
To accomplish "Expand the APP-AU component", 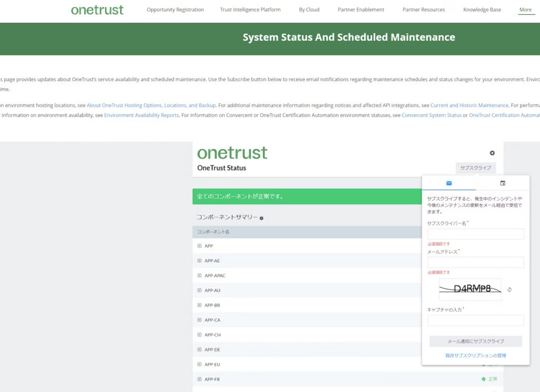I will (x=199, y=290).
